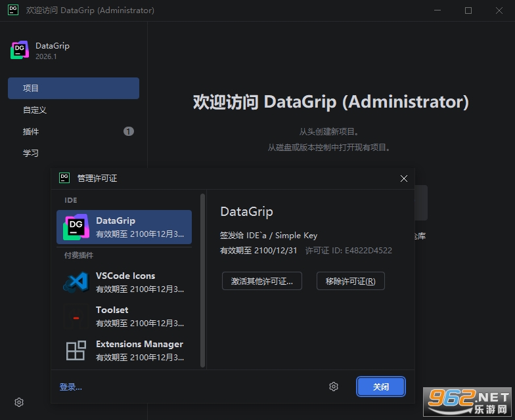Click the 欢迎访问 DataGrip (Administrator) heading
Viewport: 515px width, 420px height.
[331, 102]
